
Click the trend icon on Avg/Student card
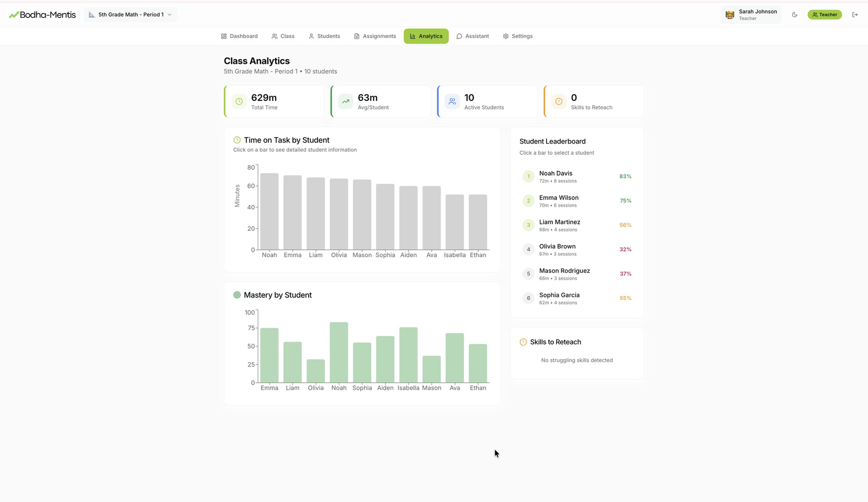(x=346, y=101)
